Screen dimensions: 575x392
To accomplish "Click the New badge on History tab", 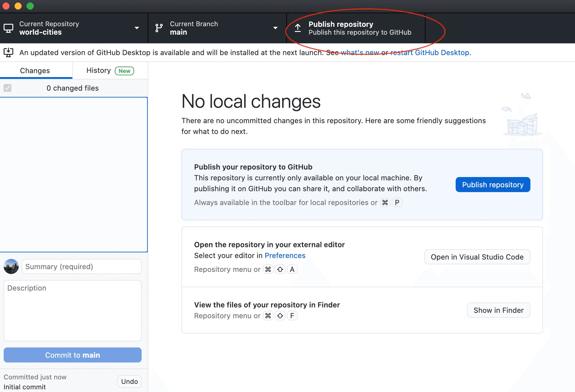I will [124, 71].
